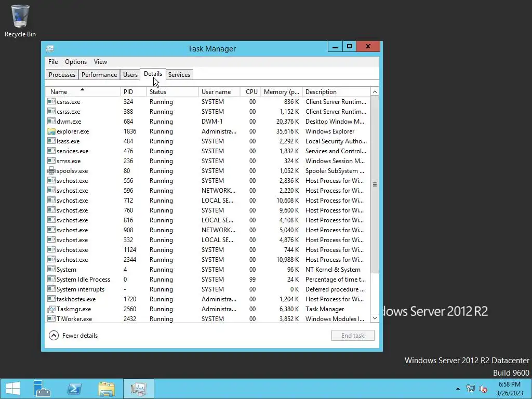
Task: Click icon of svchost.exe PID 2344
Action: (x=51, y=260)
